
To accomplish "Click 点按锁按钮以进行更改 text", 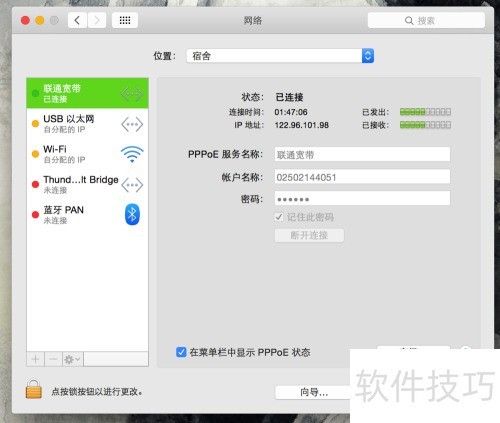I will (97, 391).
